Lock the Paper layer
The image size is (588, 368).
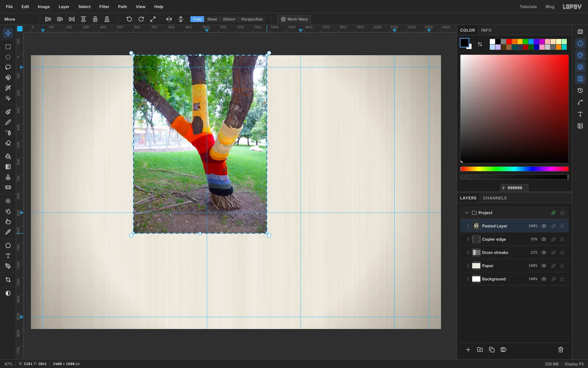[562, 266]
